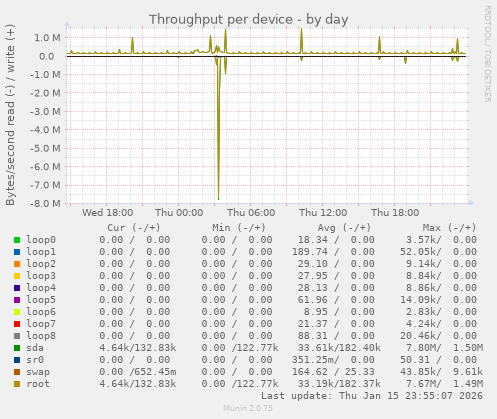Select the loop6 legend label
The width and height of the screenshot is (497, 419).
pos(41,312)
